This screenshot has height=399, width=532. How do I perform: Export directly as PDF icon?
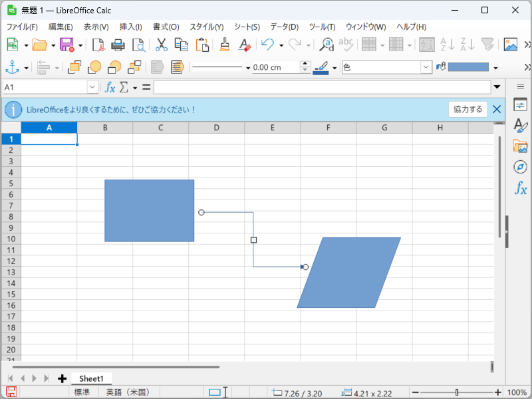(x=98, y=45)
